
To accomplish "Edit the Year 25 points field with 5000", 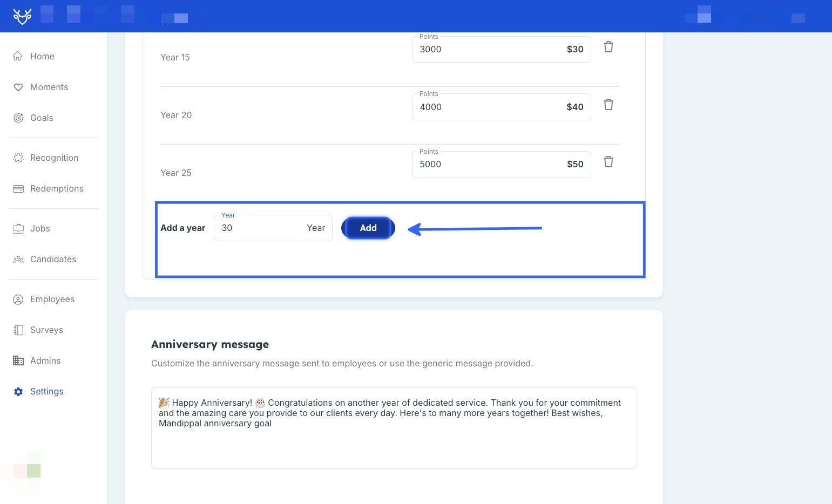I will click(x=501, y=164).
